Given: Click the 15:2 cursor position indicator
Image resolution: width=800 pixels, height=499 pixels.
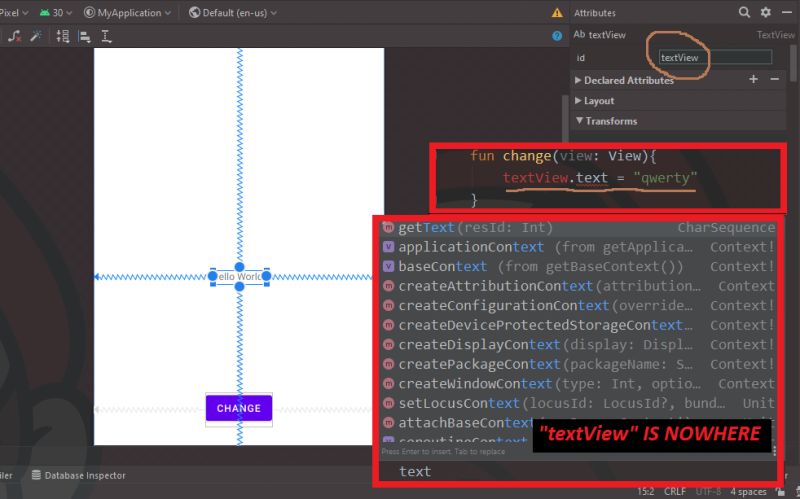Looking at the screenshot, I should [645, 491].
